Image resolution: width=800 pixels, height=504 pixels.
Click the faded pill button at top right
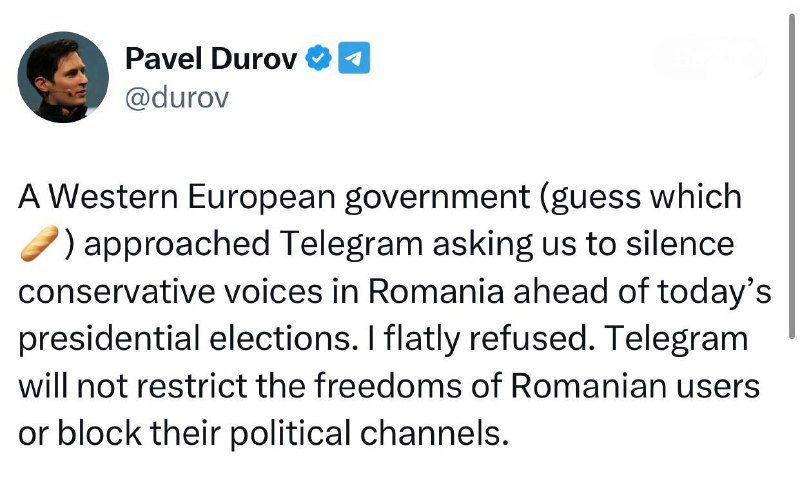tap(709, 58)
